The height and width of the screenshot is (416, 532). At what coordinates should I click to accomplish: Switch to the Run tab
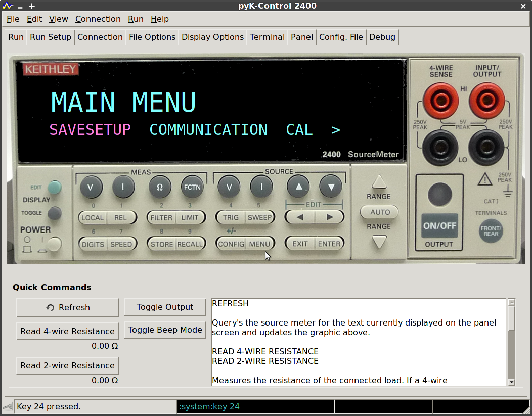[x=16, y=37]
